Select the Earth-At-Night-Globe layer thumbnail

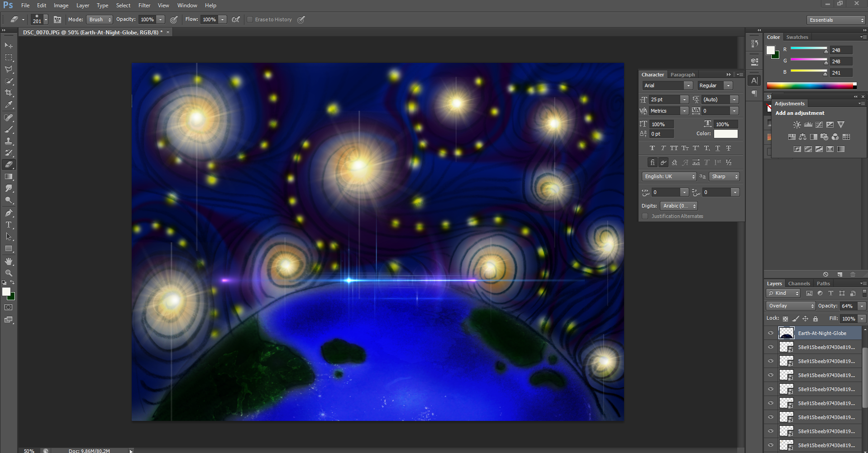click(786, 333)
